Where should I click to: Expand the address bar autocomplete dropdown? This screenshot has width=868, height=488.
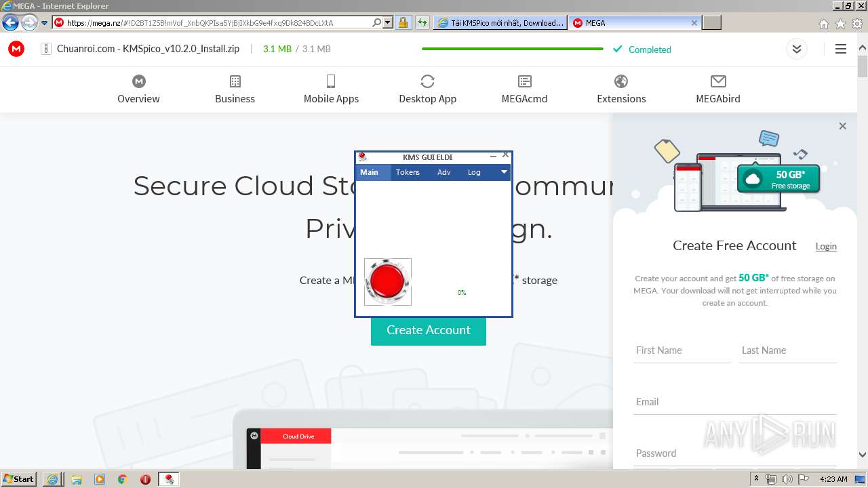click(388, 22)
